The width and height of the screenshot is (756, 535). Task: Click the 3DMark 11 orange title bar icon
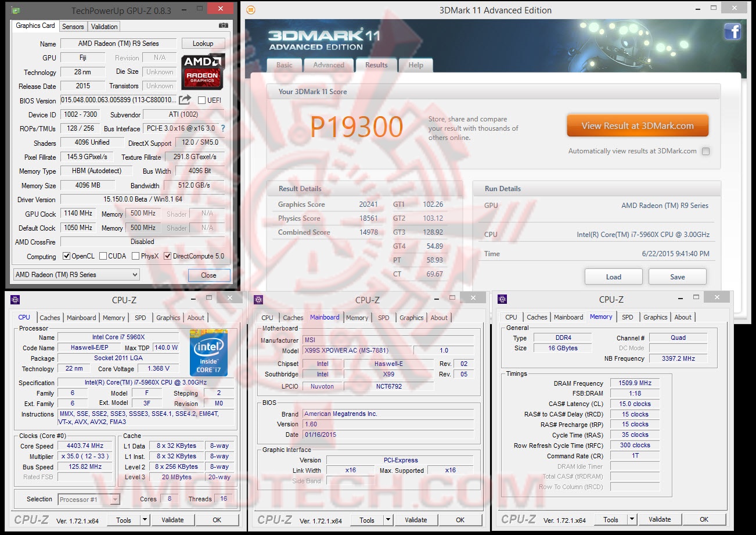[x=251, y=10]
